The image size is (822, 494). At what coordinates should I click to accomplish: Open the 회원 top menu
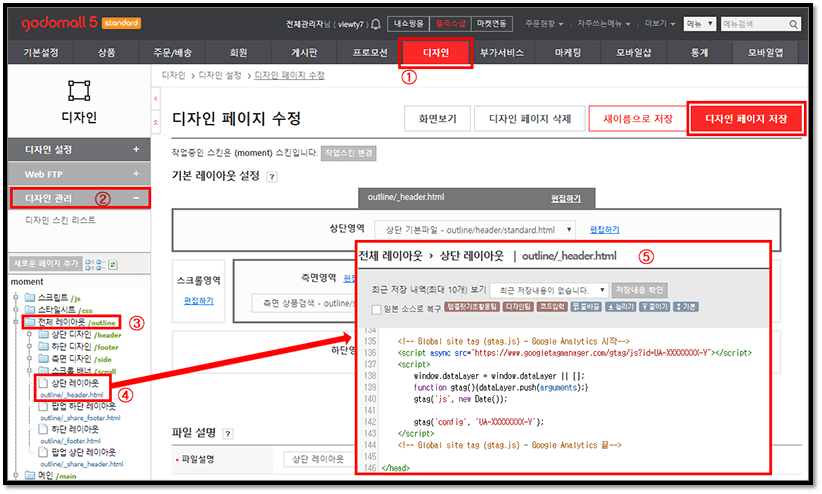click(x=238, y=52)
